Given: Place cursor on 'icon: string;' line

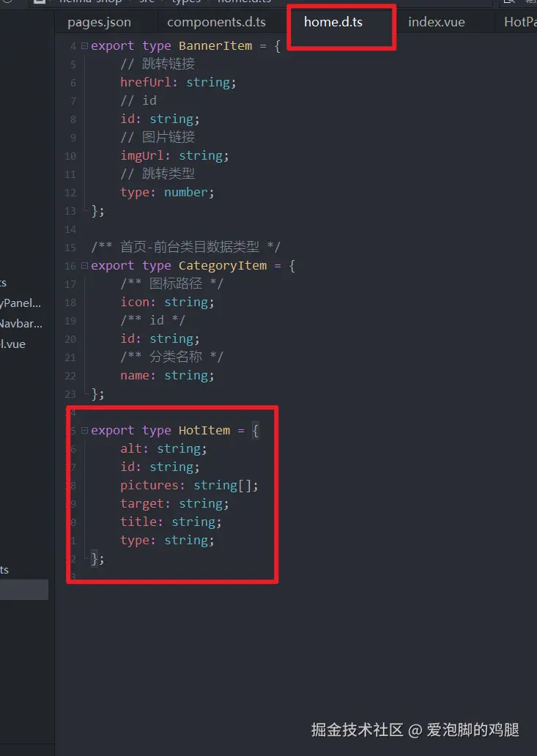Looking at the screenshot, I should (167, 303).
